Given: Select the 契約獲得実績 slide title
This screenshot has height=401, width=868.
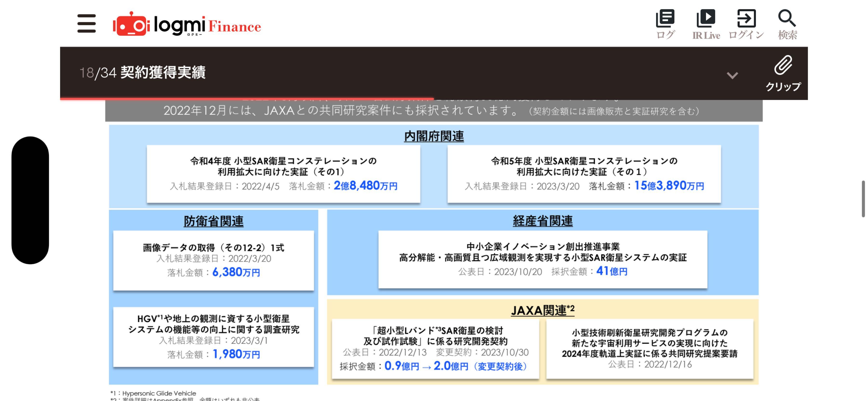Looking at the screenshot, I should (165, 72).
